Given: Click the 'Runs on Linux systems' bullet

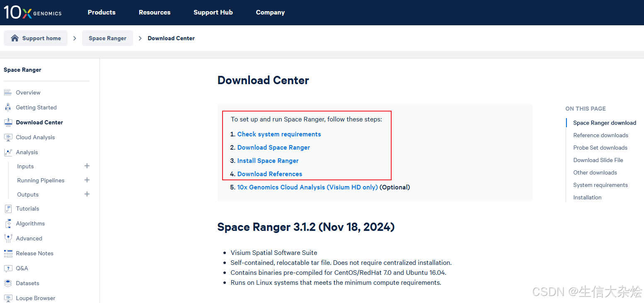Looking at the screenshot, I should coord(336,283).
